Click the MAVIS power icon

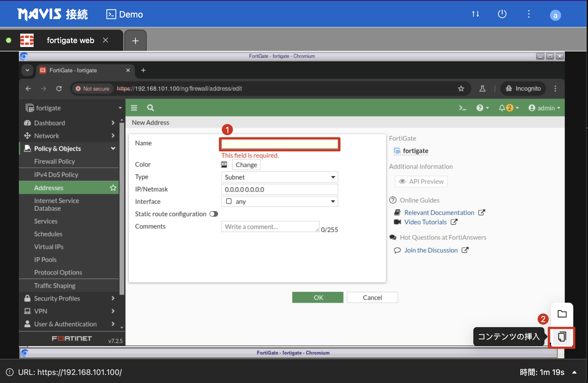click(502, 14)
